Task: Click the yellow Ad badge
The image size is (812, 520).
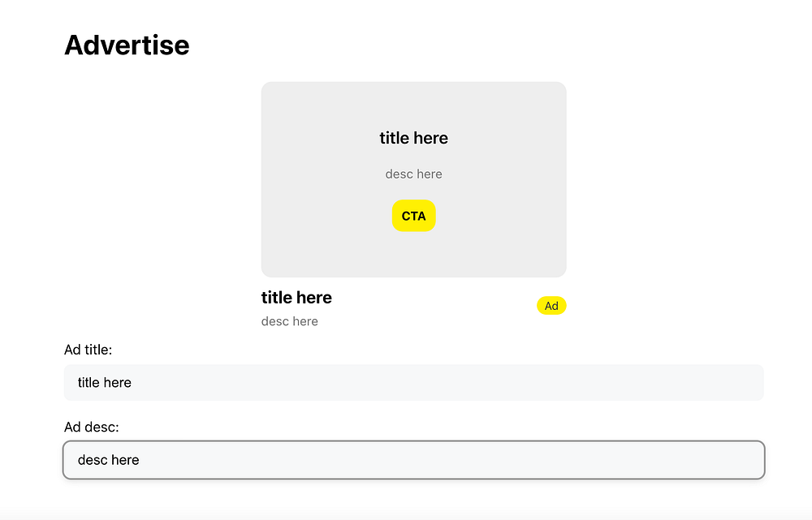Action: tap(551, 306)
